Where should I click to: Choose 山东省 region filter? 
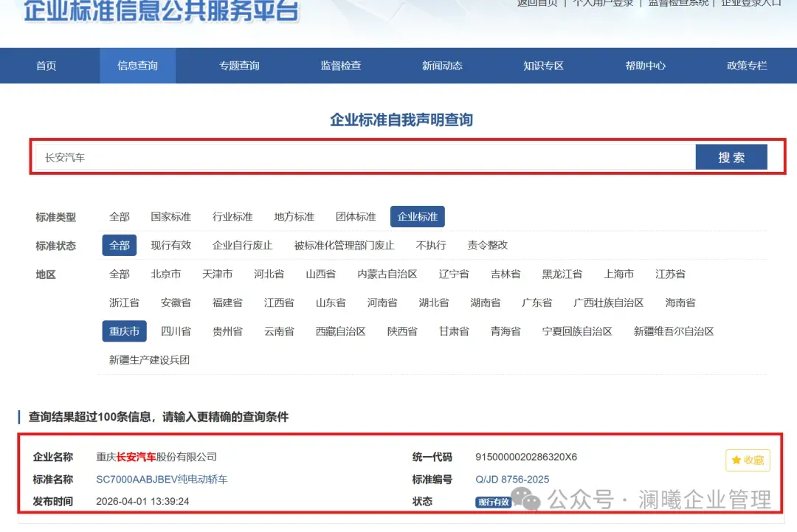click(331, 303)
